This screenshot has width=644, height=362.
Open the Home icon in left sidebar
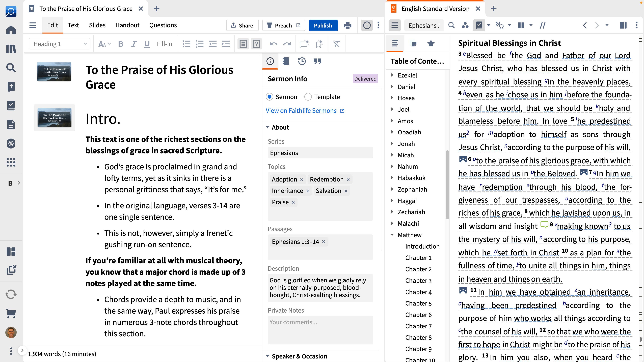click(11, 30)
